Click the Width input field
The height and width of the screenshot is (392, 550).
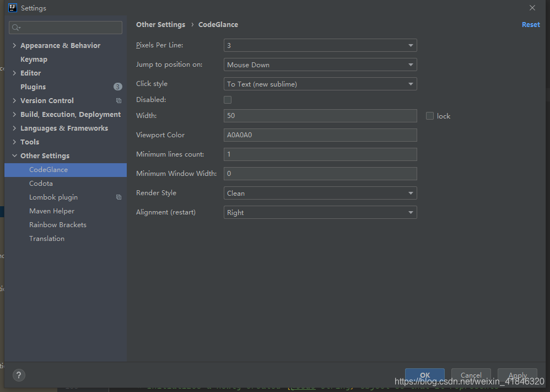320,116
